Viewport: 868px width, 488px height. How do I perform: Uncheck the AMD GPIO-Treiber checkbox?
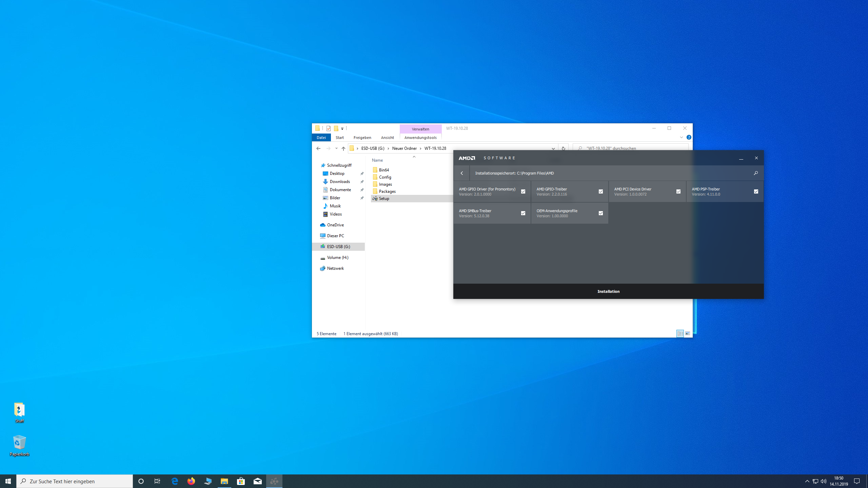pos(600,191)
